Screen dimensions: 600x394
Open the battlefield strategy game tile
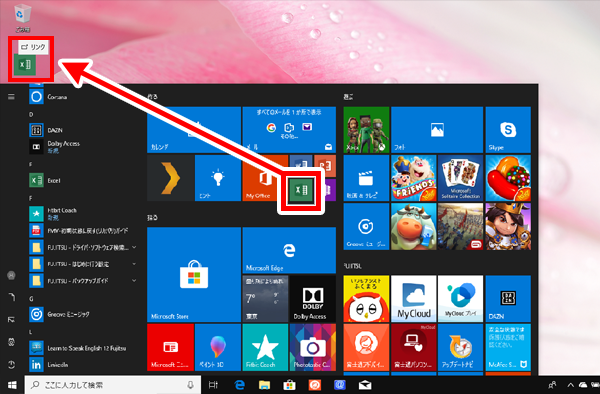tap(460, 226)
